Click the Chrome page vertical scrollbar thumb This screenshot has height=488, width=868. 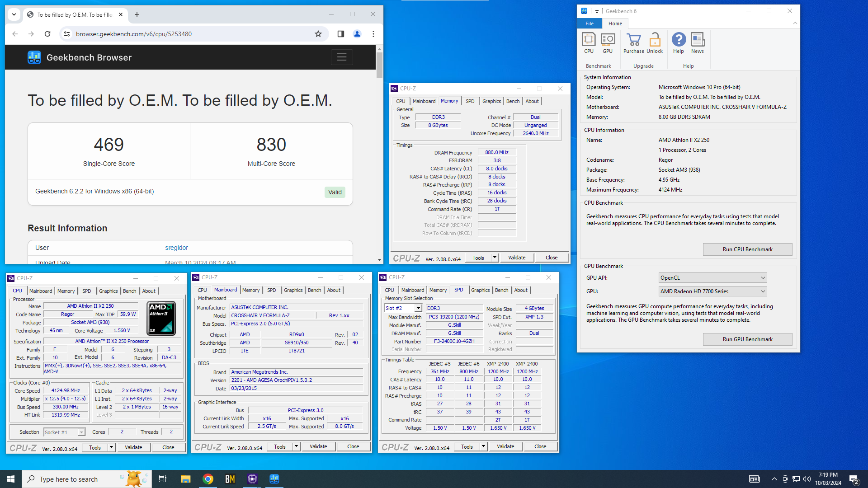click(x=379, y=65)
